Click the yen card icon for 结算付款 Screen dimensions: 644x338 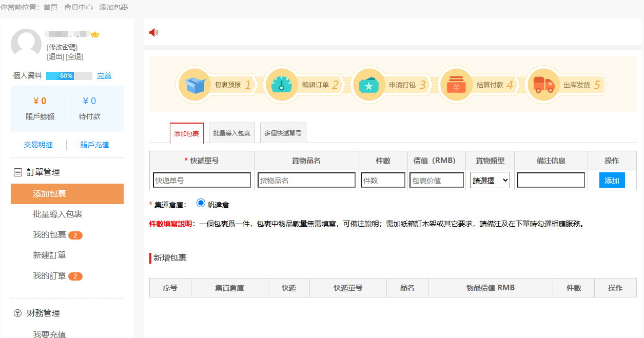pyautogui.click(x=456, y=85)
